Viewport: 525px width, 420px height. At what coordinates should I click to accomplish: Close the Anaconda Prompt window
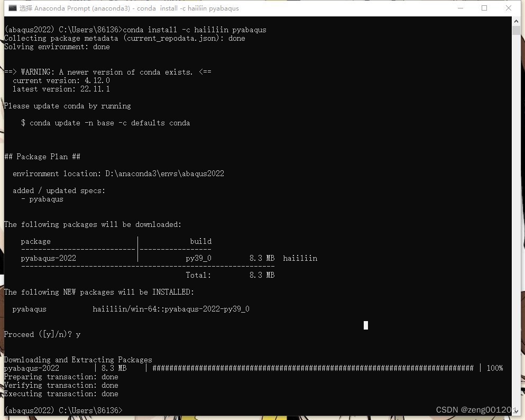point(508,8)
